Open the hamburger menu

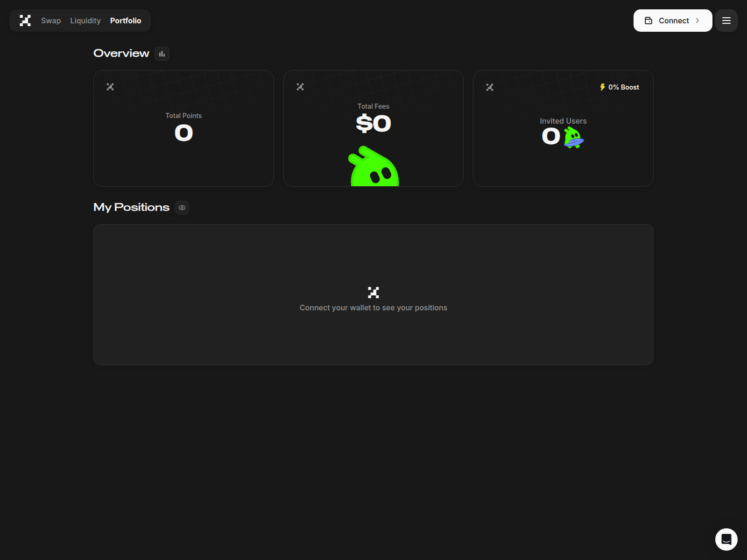pos(726,21)
